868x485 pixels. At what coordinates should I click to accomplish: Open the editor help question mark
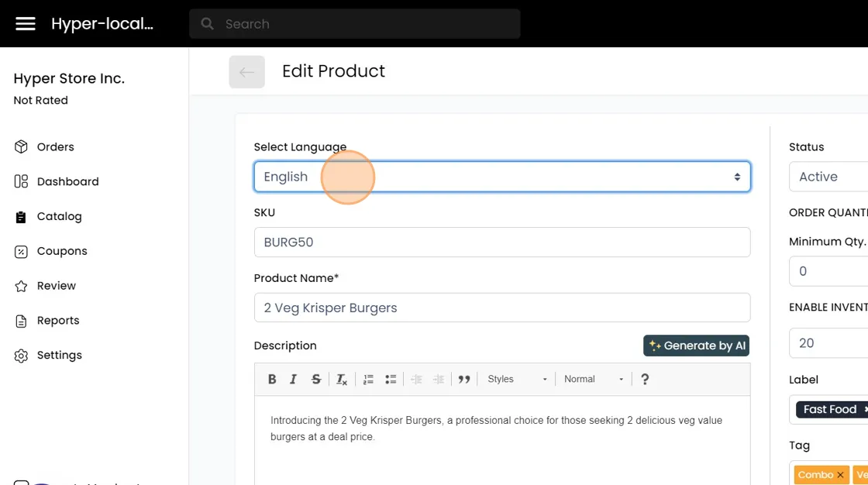pos(645,379)
